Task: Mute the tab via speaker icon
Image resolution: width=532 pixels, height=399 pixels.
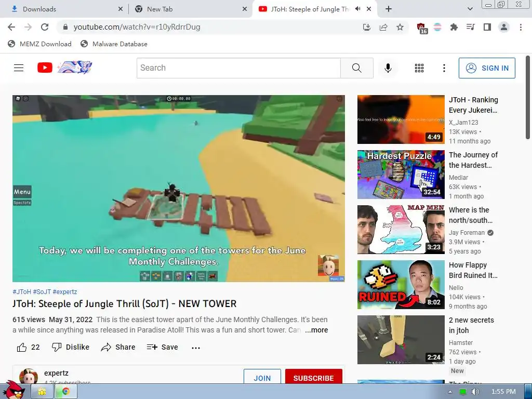Action: coord(357,9)
